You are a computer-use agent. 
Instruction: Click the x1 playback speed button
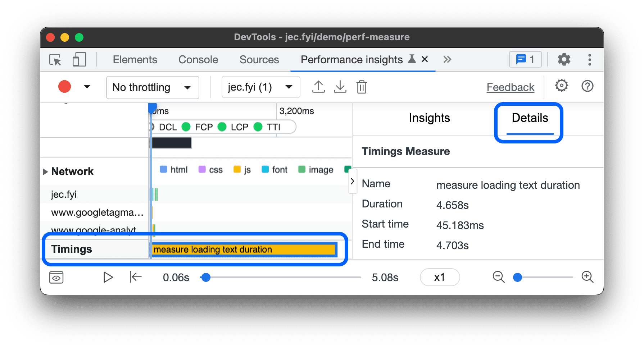pos(440,277)
